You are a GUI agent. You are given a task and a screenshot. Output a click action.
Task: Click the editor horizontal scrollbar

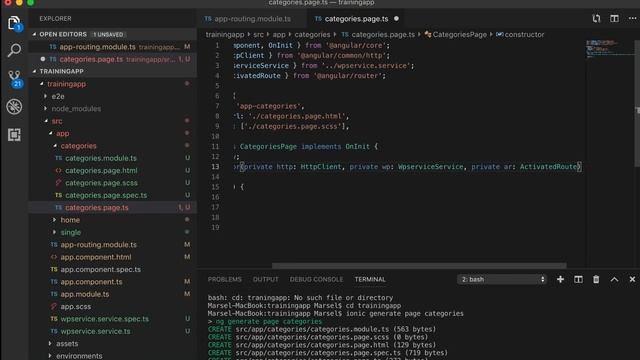pos(419,265)
